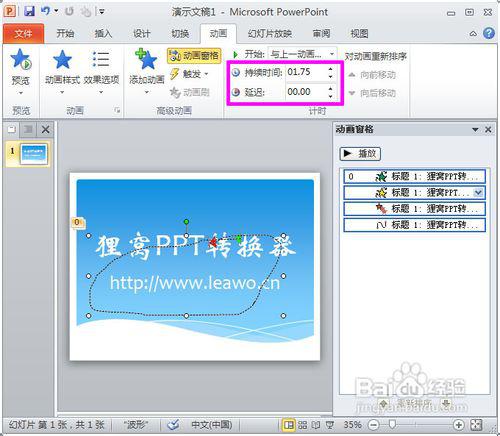The width and height of the screenshot is (500, 436).
Task: Click the URL text http://www.leawo.cn
Action: (195, 283)
